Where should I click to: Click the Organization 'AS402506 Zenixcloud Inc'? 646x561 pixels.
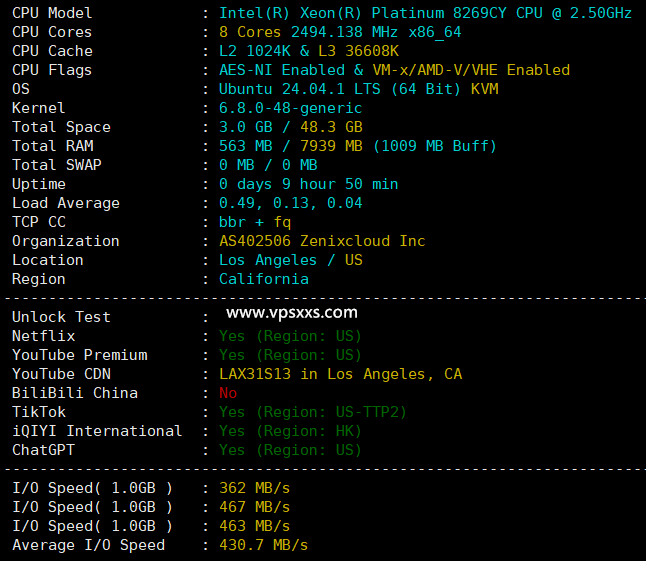322,241
